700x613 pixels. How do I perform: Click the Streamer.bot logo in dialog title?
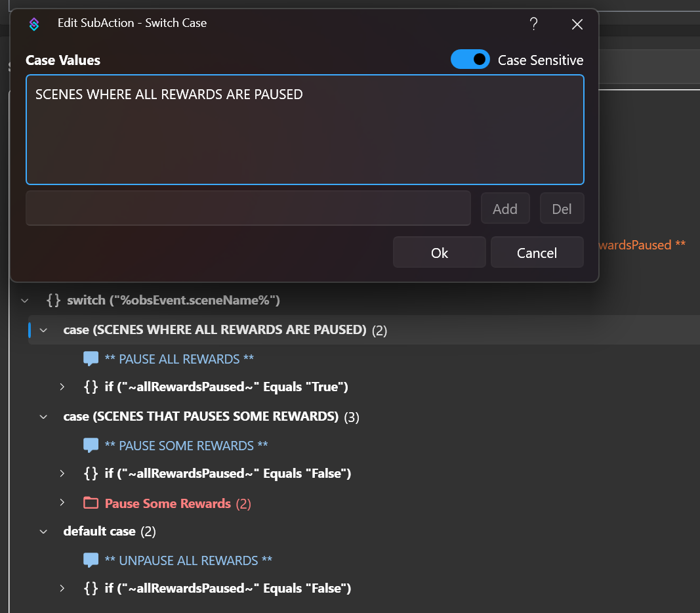pos(34,24)
